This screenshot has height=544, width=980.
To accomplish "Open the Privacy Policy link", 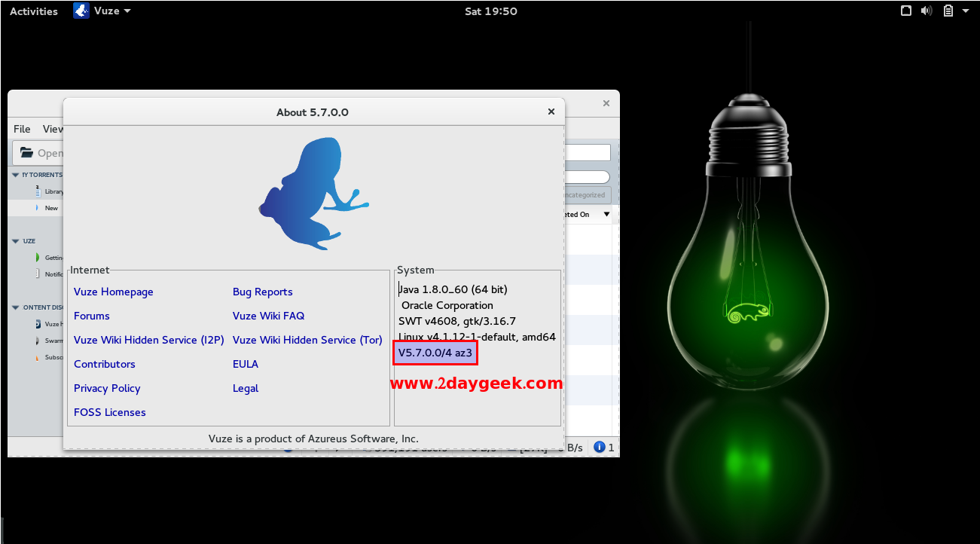I will [x=107, y=388].
